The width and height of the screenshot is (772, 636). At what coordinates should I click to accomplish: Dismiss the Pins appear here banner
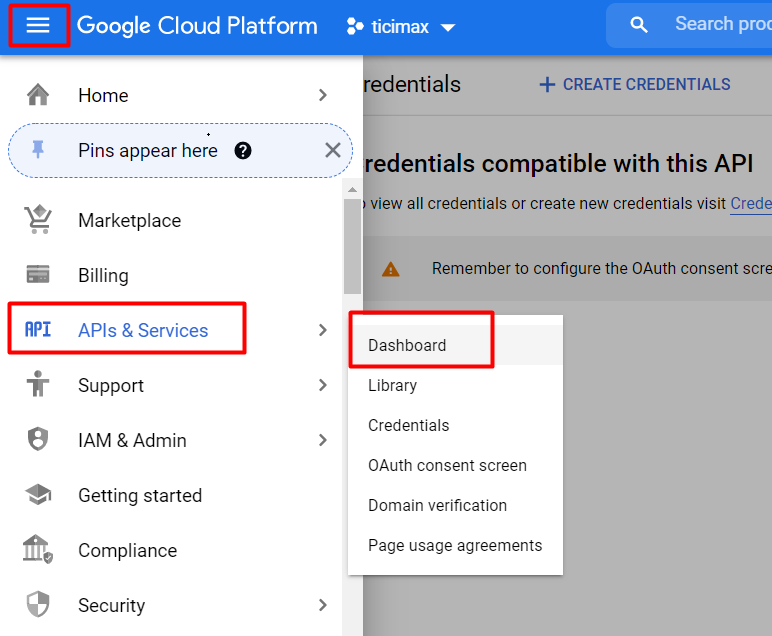pos(333,150)
